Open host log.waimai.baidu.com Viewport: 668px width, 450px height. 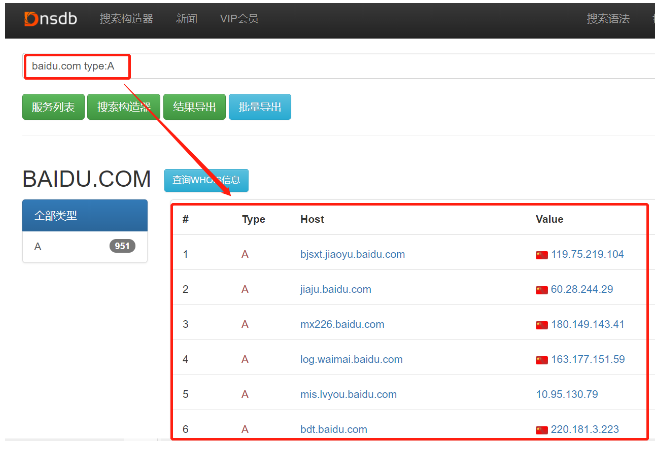[351, 359]
